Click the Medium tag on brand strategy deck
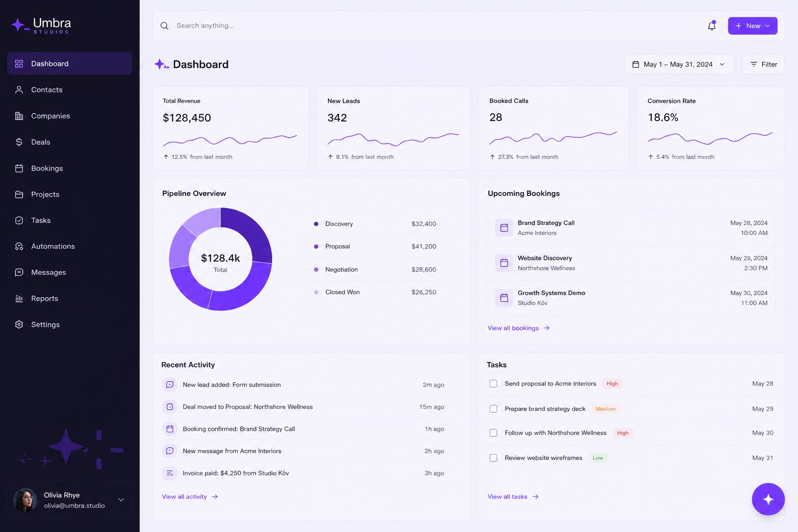The width and height of the screenshot is (798, 532). click(x=605, y=409)
